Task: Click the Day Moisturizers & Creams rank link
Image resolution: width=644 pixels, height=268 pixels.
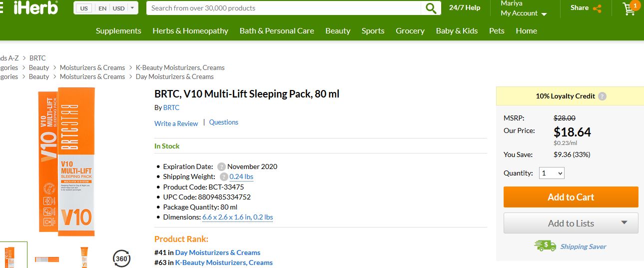Action: pyautogui.click(x=218, y=252)
